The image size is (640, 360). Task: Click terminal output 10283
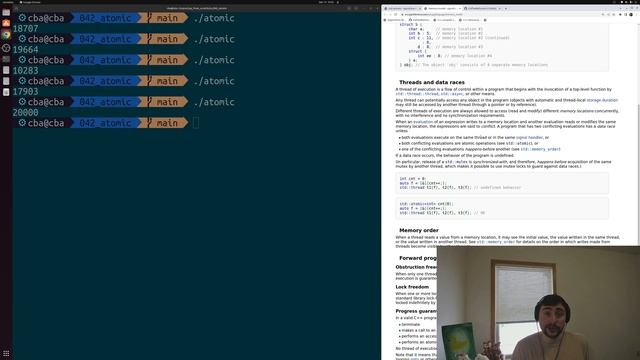tap(25, 71)
